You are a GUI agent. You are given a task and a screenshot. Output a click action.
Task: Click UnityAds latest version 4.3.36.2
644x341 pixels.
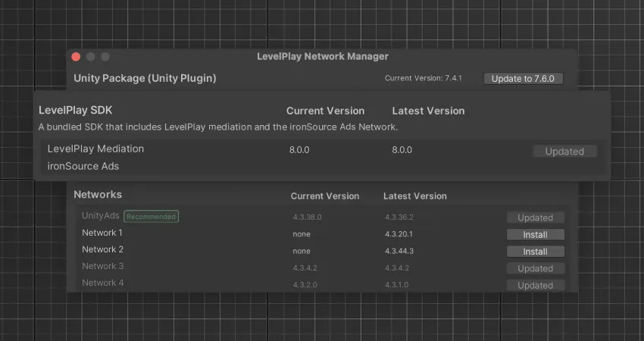[399, 217]
